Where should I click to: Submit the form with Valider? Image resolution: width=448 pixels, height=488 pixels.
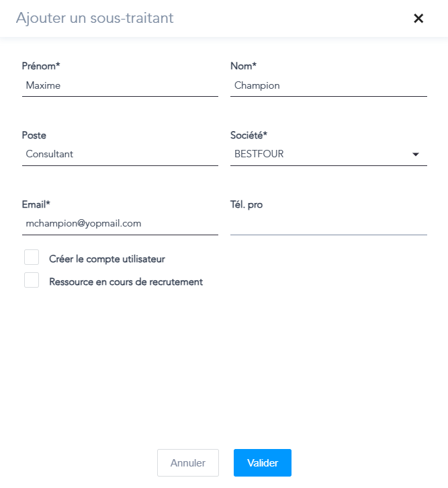(262, 463)
